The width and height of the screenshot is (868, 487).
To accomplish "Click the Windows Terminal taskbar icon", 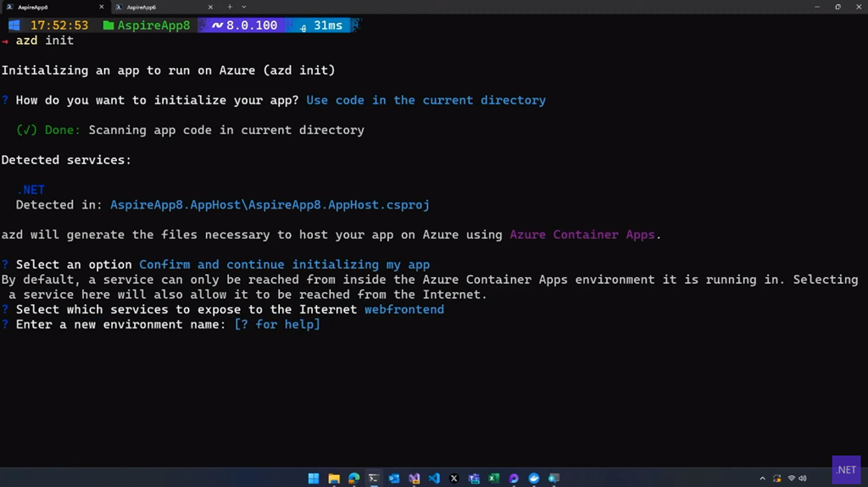I will 374,479.
